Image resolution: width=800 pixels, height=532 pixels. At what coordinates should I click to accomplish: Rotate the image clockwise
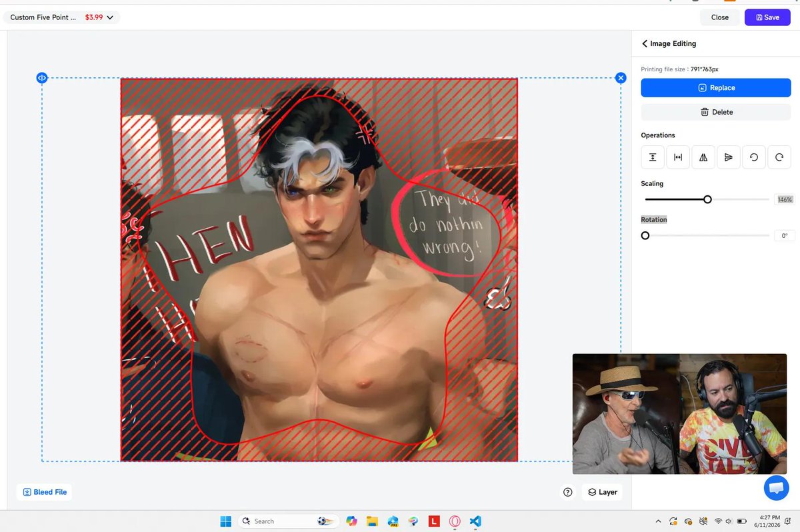[779, 157]
